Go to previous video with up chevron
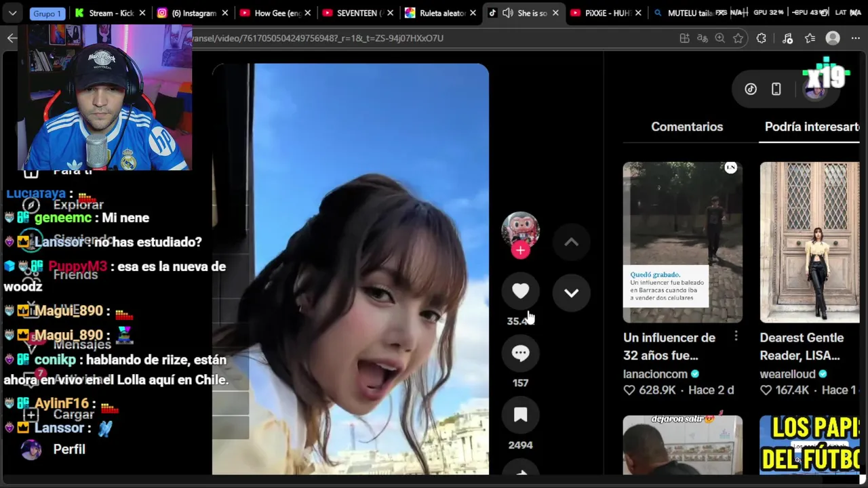This screenshot has height=488, width=868. tap(571, 242)
